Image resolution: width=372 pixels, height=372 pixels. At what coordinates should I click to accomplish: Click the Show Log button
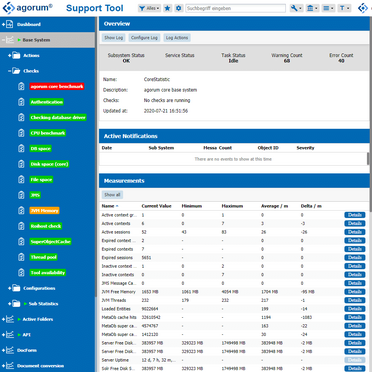pos(114,38)
